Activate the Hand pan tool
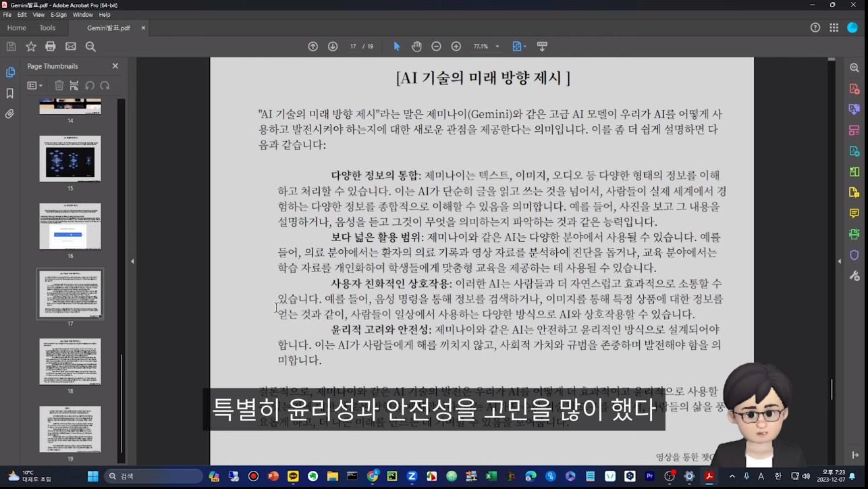The width and height of the screenshot is (868, 489). click(x=416, y=47)
